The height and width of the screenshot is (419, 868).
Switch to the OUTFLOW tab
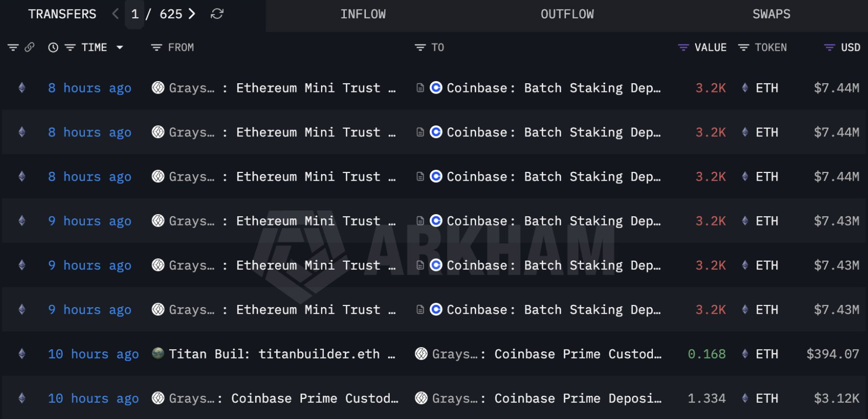(567, 15)
